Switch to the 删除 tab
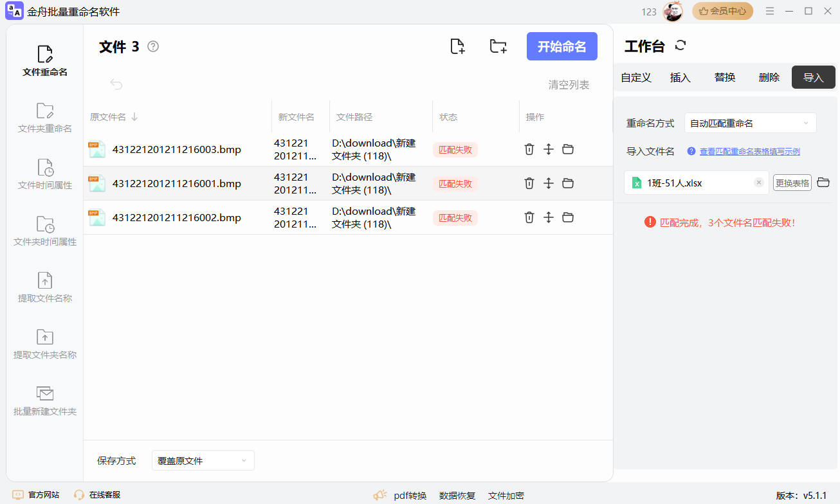The height and width of the screenshot is (504, 840). click(x=769, y=77)
